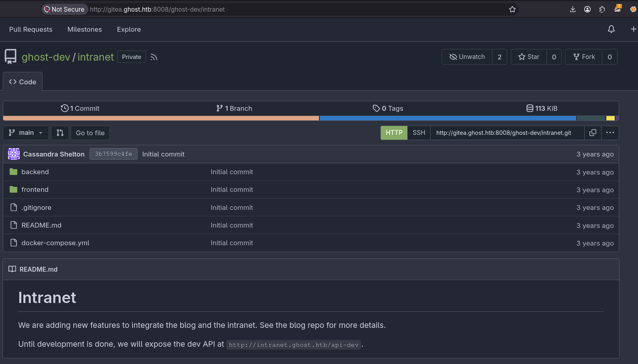The image size is (638, 364).
Task: View the 1 Branch list
Action: pos(234,108)
